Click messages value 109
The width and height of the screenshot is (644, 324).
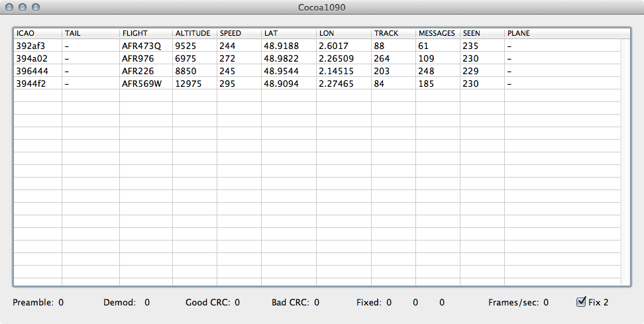click(x=426, y=59)
